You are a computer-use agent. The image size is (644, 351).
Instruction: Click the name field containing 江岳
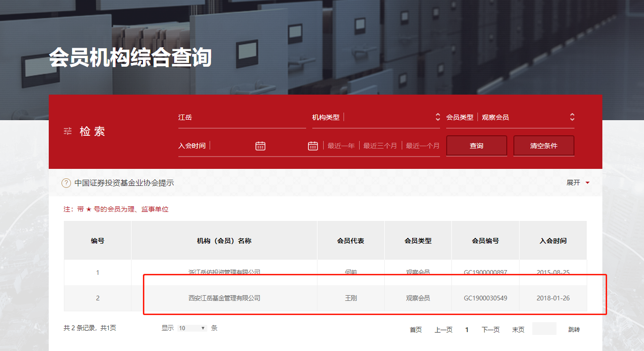click(x=242, y=117)
